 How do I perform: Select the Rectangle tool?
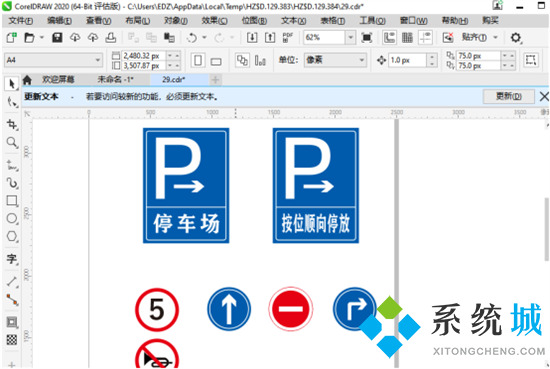click(x=12, y=201)
